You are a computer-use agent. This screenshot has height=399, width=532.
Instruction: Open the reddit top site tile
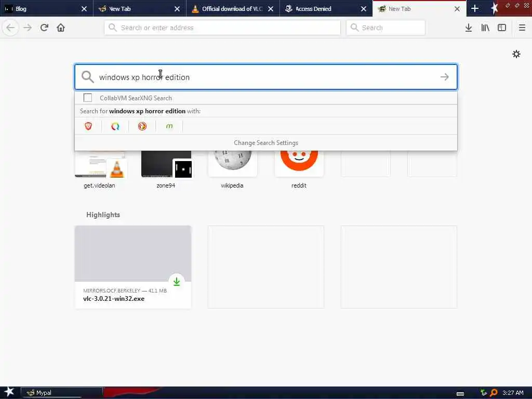click(x=299, y=170)
